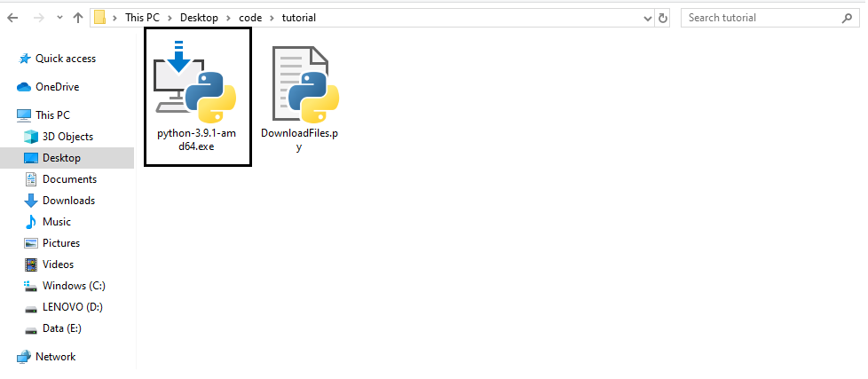Open the Downloads folder in sidebar

pos(68,201)
